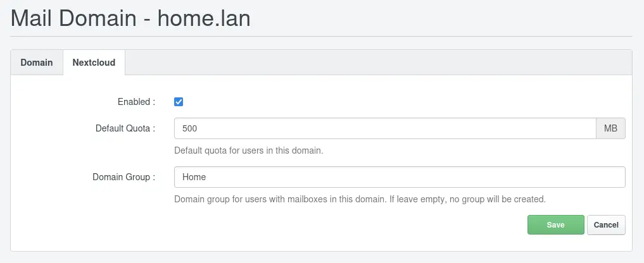Save the Nextcloud domain settings
This screenshot has width=644, height=263.
[x=556, y=225]
